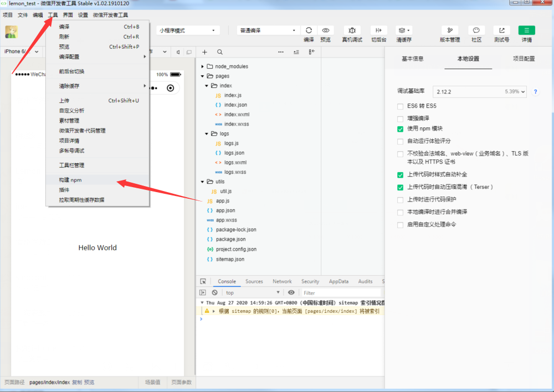Image resolution: width=554 pixels, height=392 pixels.
Task: Uncheck 上传代码时自动压缩混淆 checkbox
Action: (x=400, y=187)
